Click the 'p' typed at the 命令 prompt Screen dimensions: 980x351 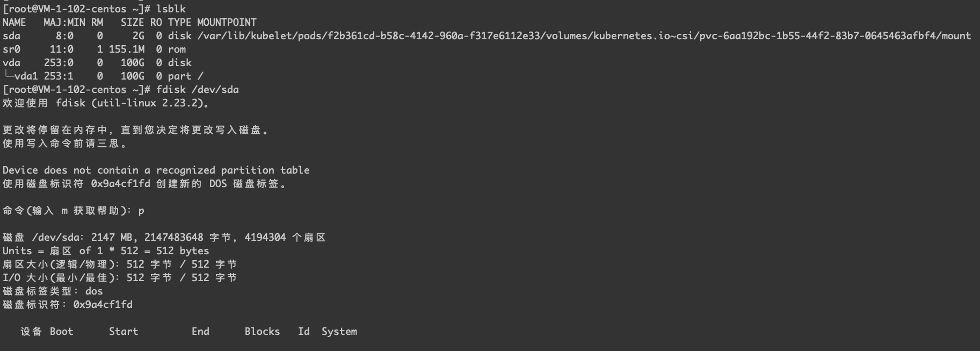point(141,211)
